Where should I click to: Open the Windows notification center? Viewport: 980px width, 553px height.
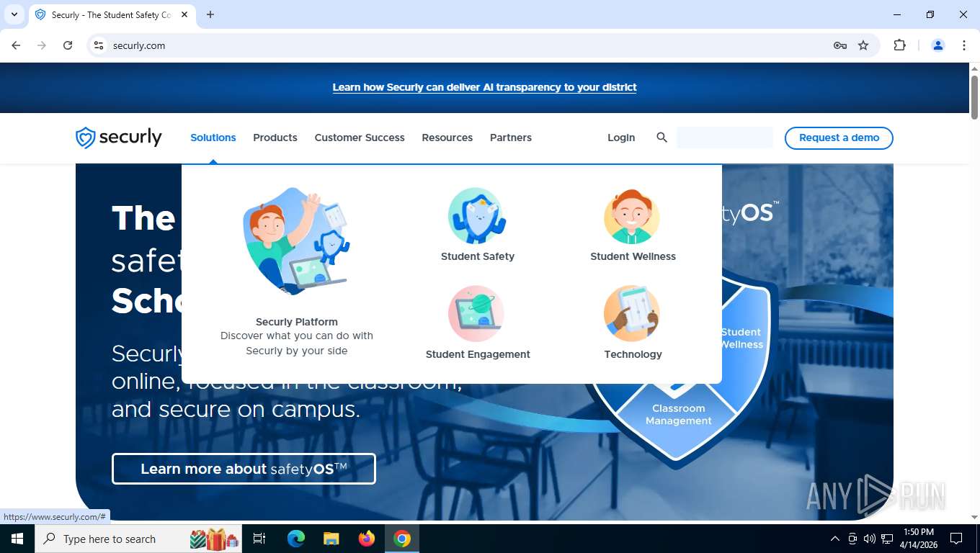tap(956, 539)
